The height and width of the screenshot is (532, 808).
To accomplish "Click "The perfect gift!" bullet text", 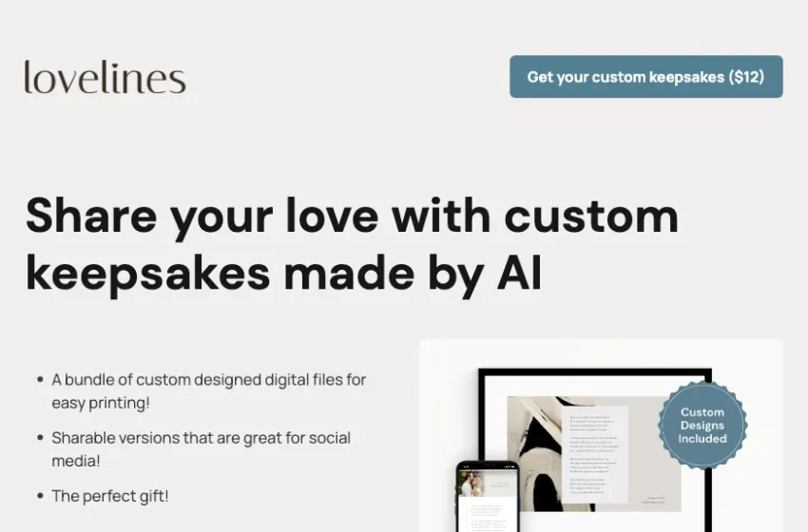I will click(110, 496).
